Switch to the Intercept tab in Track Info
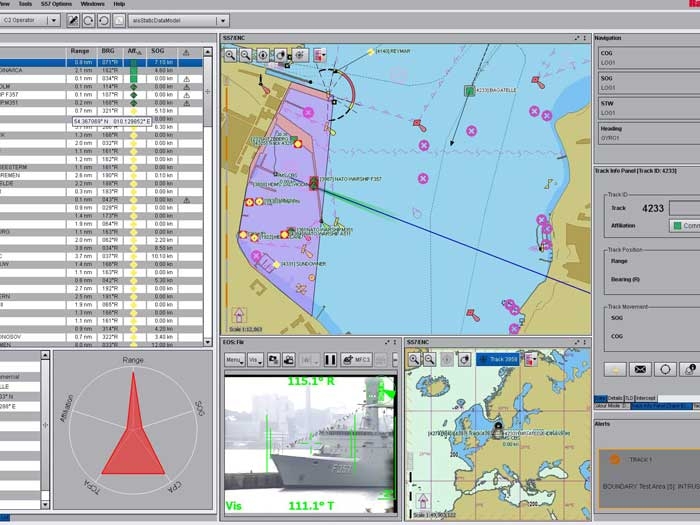700x525 pixels. pos(646,398)
